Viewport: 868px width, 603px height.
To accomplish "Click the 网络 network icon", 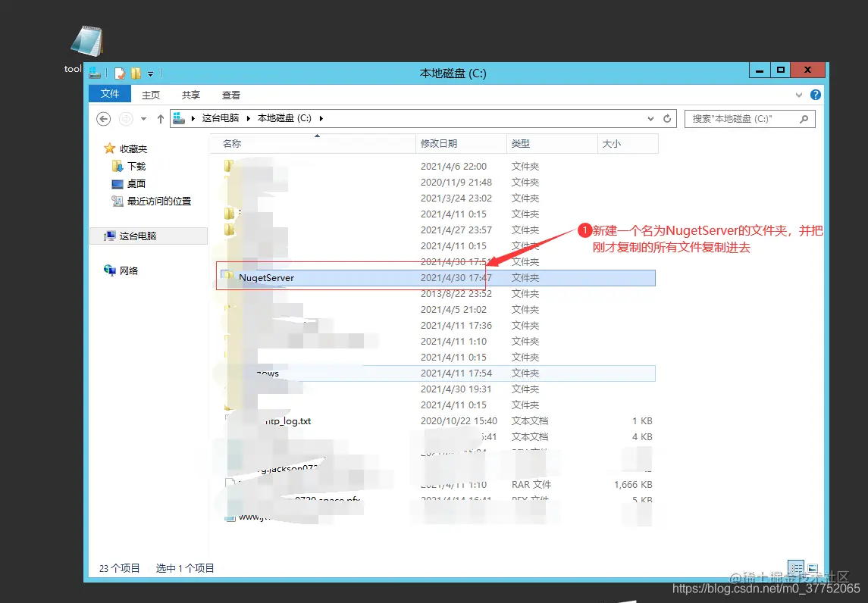I will [110, 270].
